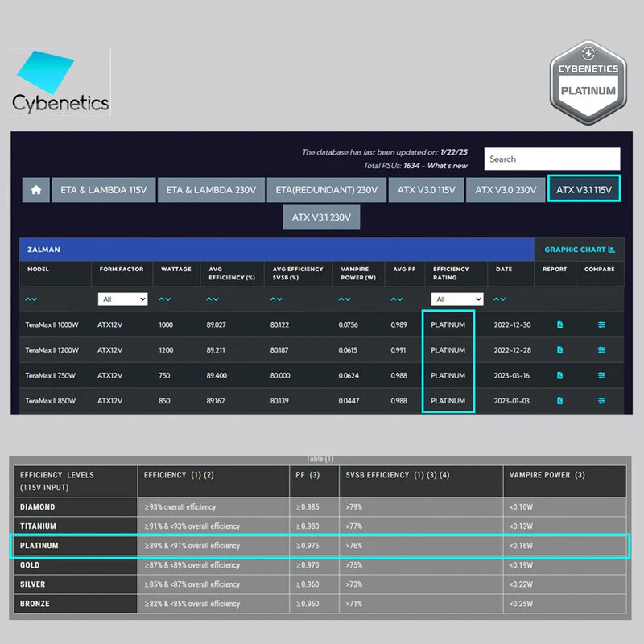The width and height of the screenshot is (644, 644).
Task: Open the Form Factor filter dropdown
Action: [122, 298]
